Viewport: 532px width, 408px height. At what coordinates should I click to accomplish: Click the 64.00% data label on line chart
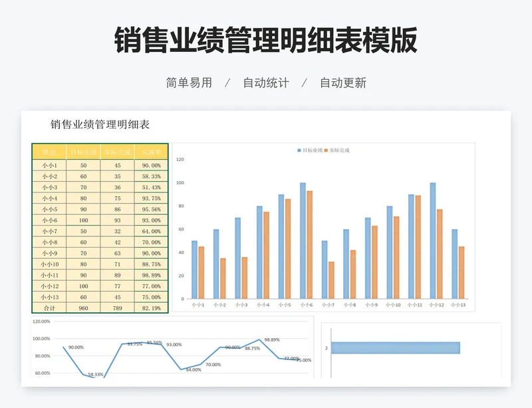point(194,369)
